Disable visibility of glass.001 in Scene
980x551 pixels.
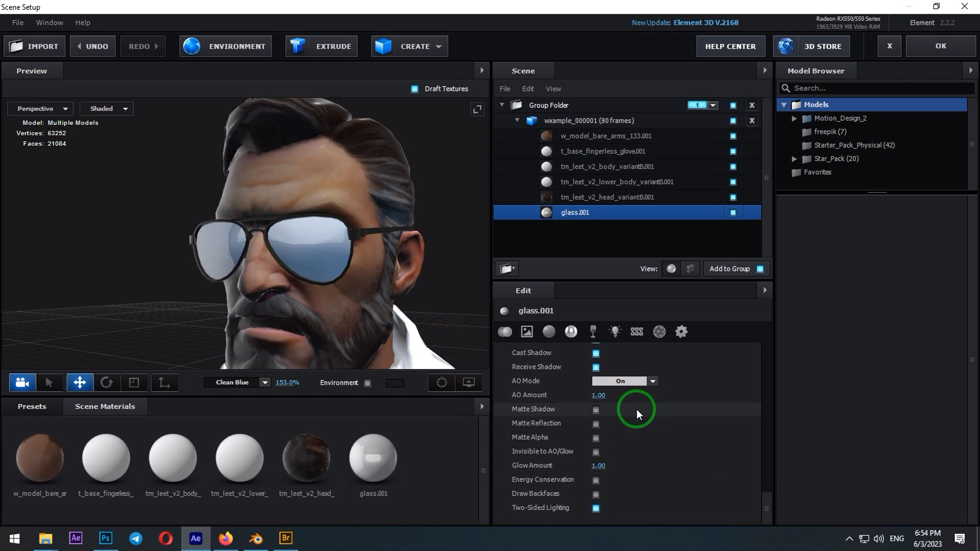coord(733,213)
